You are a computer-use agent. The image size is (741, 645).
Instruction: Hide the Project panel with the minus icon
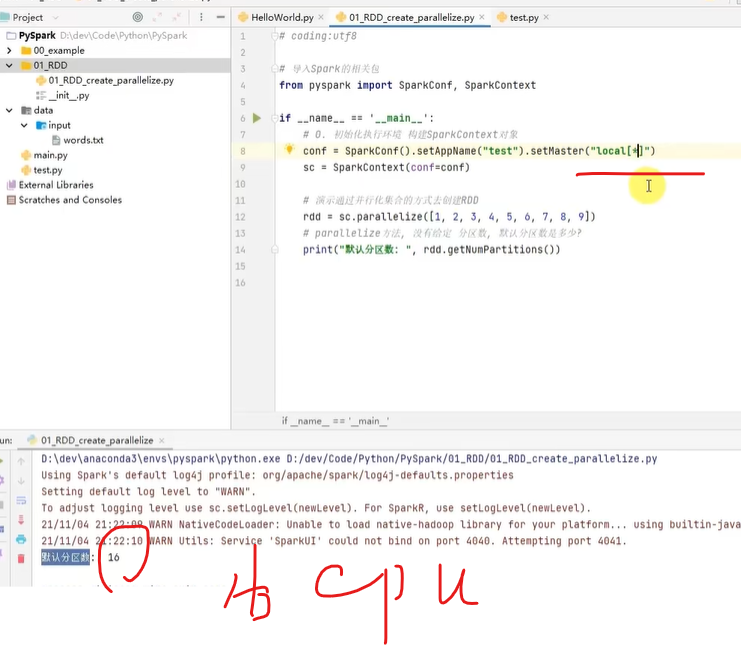tap(221, 17)
